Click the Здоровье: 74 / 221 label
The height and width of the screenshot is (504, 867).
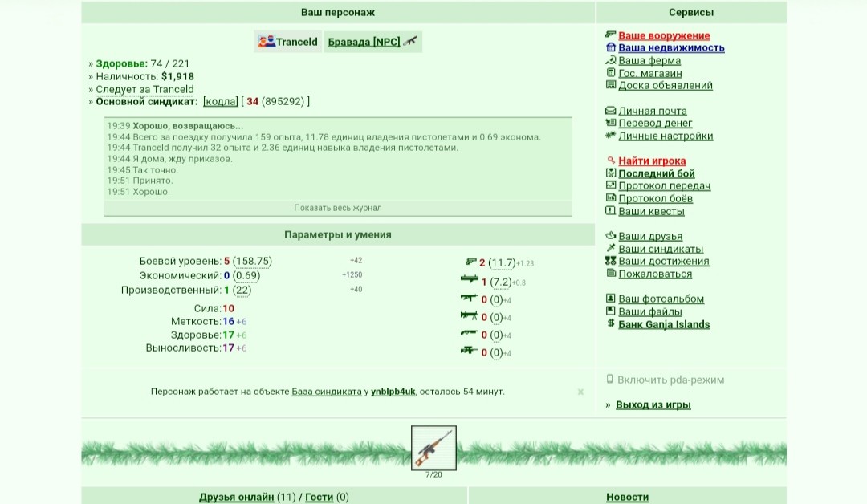tap(143, 63)
